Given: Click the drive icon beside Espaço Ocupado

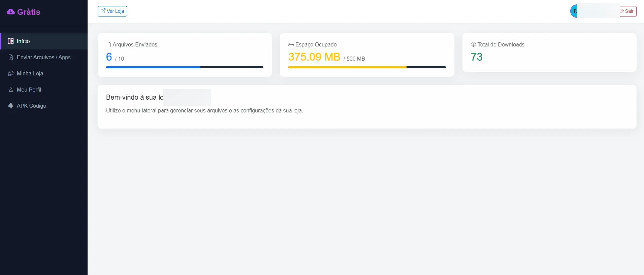Looking at the screenshot, I should tap(291, 44).
